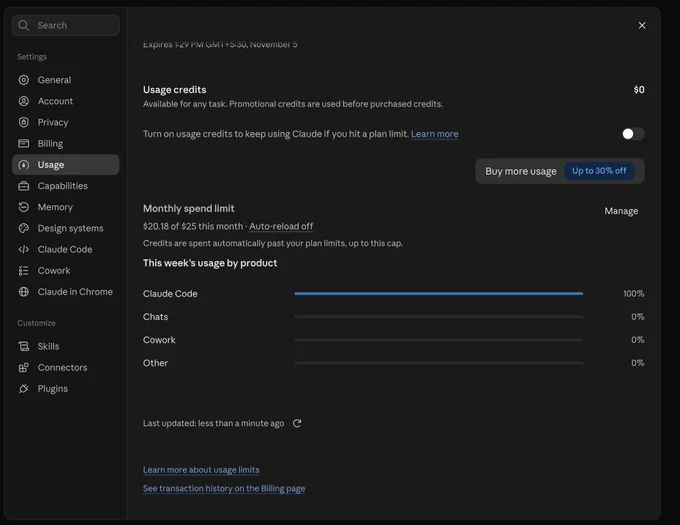The width and height of the screenshot is (680, 525).
Task: Open Account settings
Action: coord(65,101)
